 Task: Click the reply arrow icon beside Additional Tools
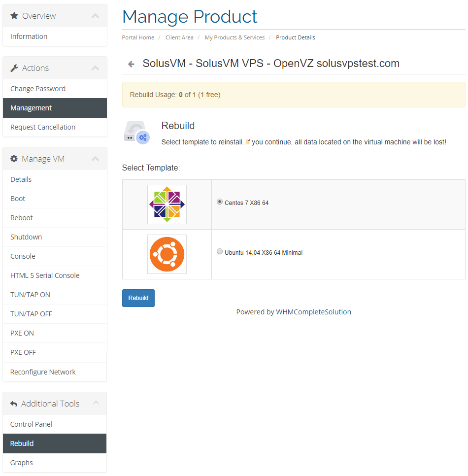point(14,404)
